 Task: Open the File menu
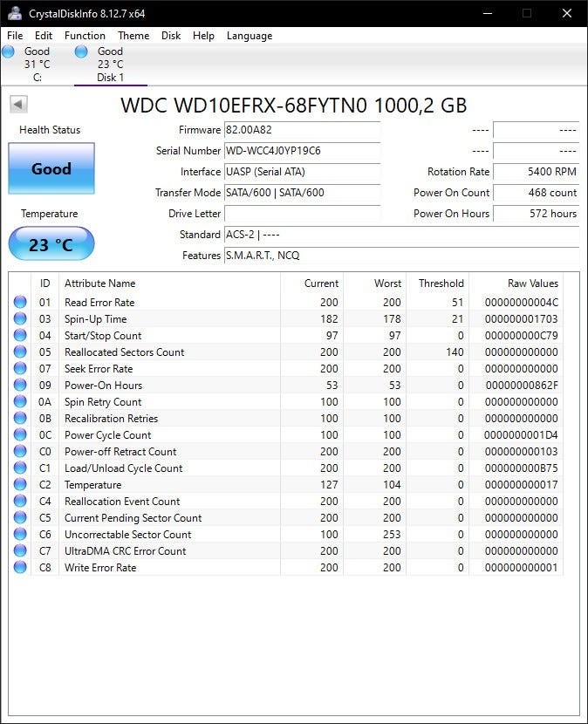(x=15, y=36)
